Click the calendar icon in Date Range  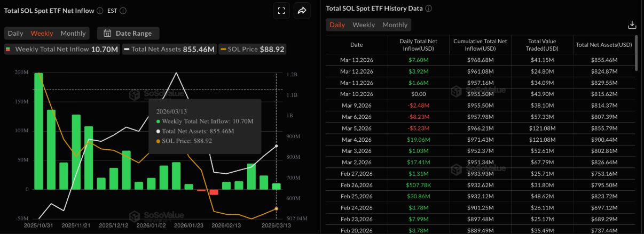[107, 33]
